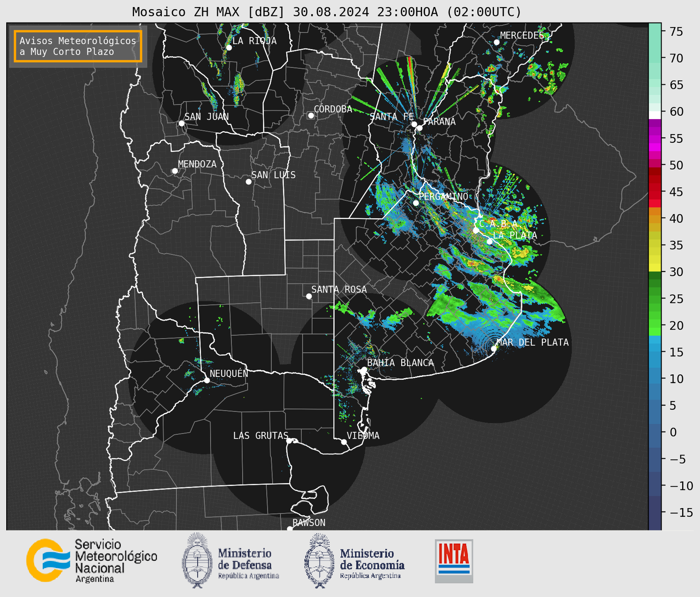Click the LA PLATA city marker dot
This screenshot has width=700, height=597.
click(490, 242)
